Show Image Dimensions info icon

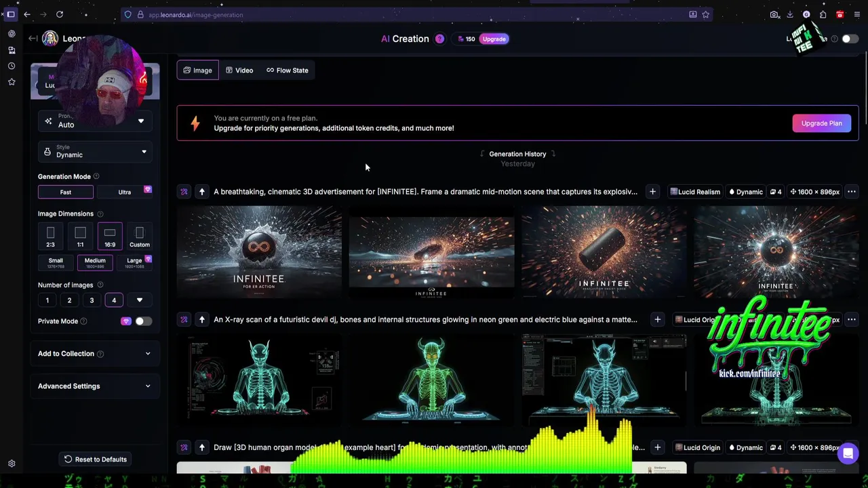(100, 213)
